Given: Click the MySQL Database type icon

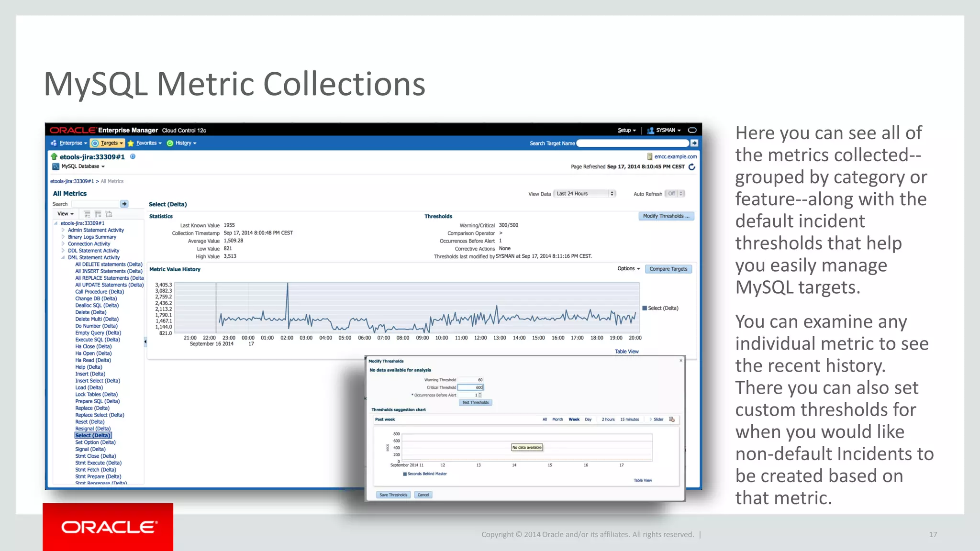Looking at the screenshot, I should point(56,166).
